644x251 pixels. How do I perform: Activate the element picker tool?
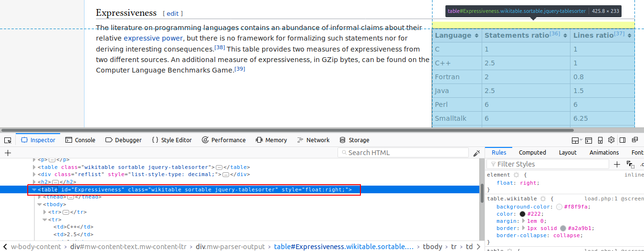tap(8, 140)
